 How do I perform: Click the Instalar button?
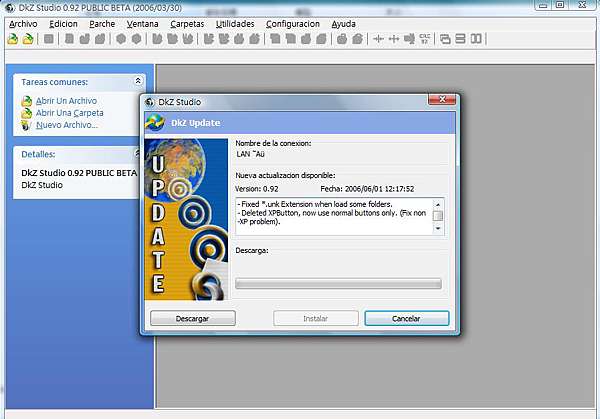(316, 318)
